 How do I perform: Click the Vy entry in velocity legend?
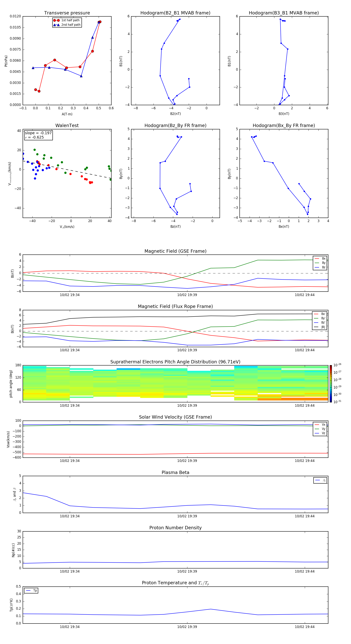click(x=320, y=429)
